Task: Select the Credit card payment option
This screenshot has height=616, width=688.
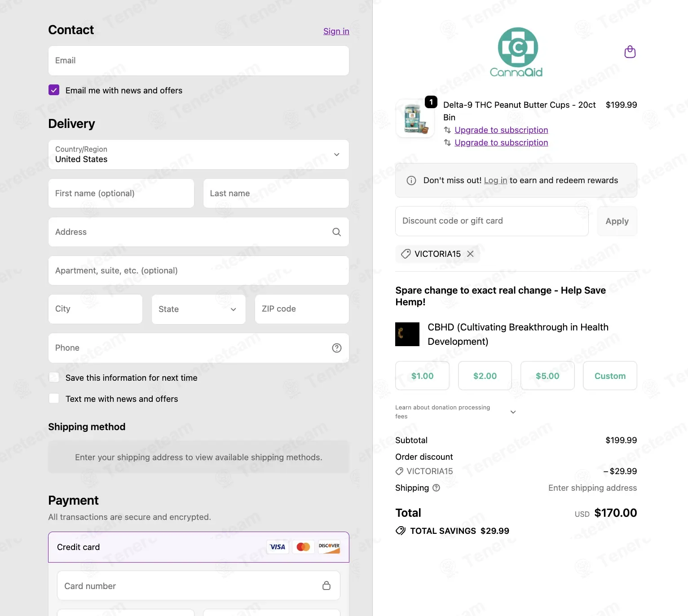Action: 198,547
